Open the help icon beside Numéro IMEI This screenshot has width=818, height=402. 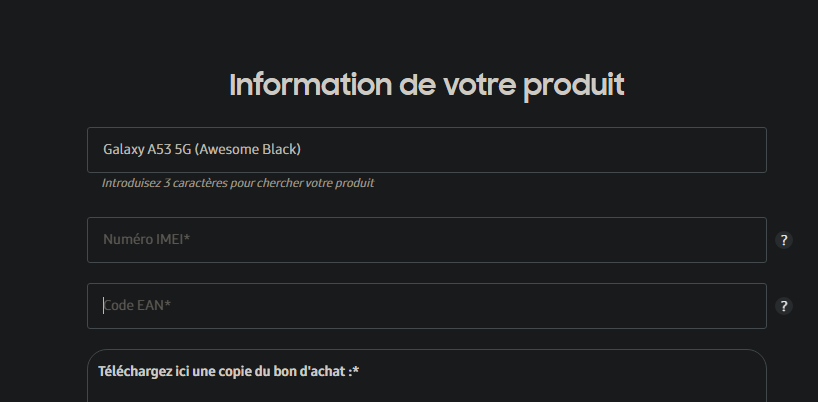coord(784,240)
